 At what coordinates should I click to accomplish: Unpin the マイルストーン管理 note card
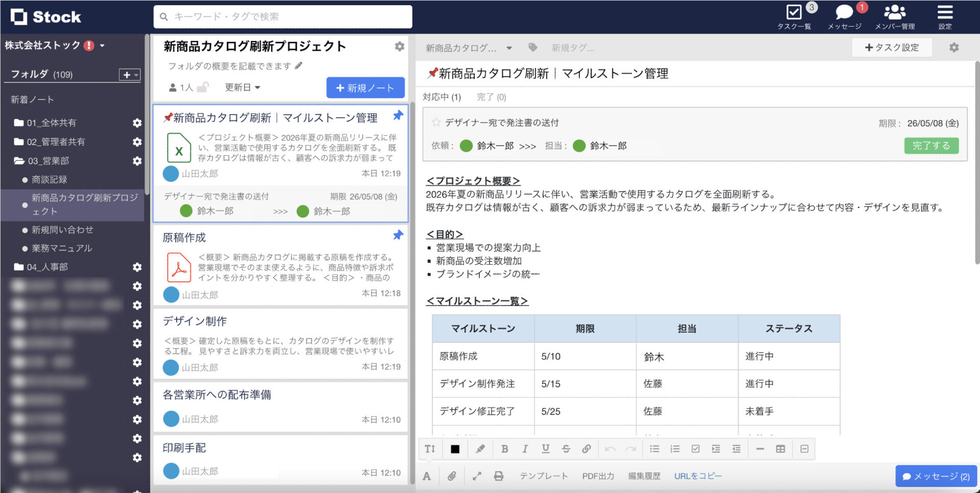coord(398,115)
